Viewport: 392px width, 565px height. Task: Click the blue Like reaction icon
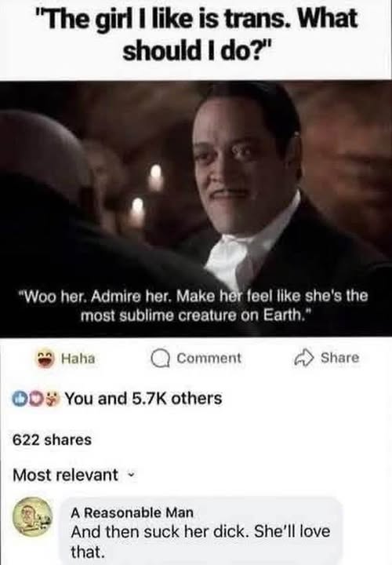pos(19,399)
